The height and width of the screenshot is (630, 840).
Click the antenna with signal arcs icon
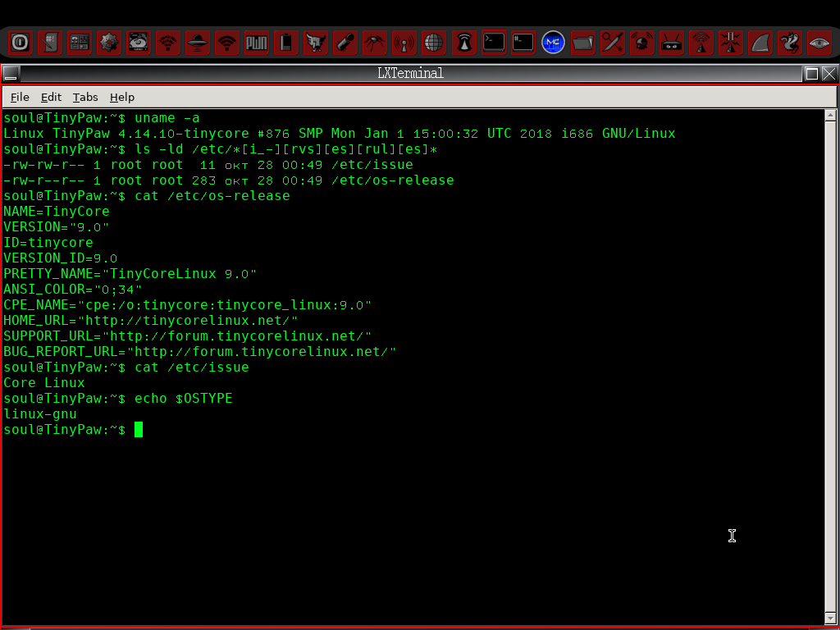[x=464, y=43]
